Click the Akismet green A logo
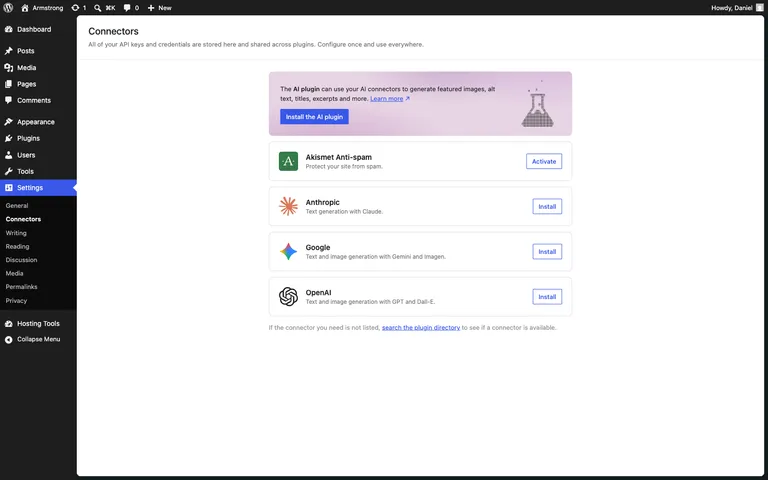 point(288,161)
